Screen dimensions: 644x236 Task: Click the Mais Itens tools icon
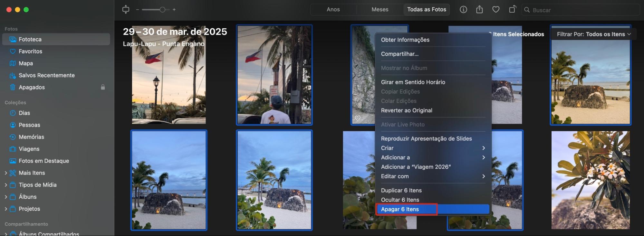coord(13,173)
